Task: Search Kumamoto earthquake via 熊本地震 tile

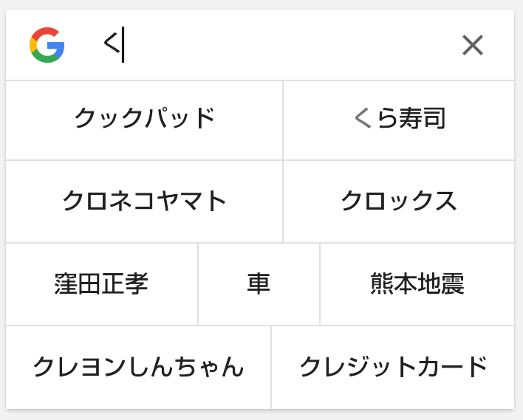Action: click(417, 284)
